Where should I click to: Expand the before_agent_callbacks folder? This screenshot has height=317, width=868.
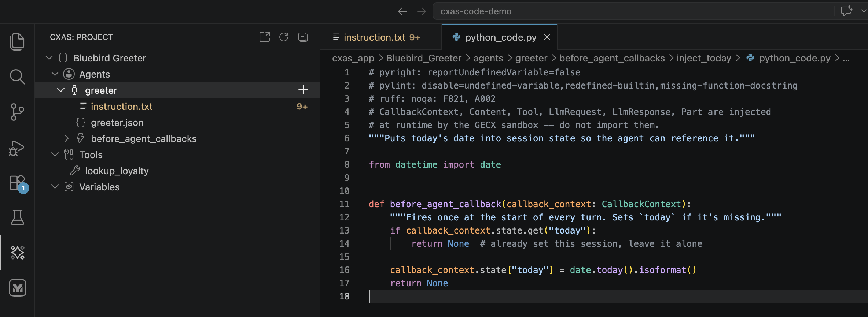66,138
